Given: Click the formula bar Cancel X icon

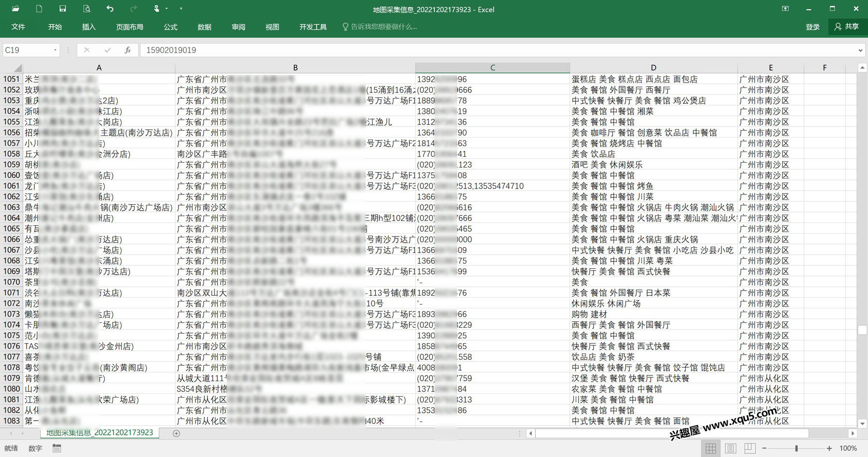Looking at the screenshot, I should click(87, 50).
